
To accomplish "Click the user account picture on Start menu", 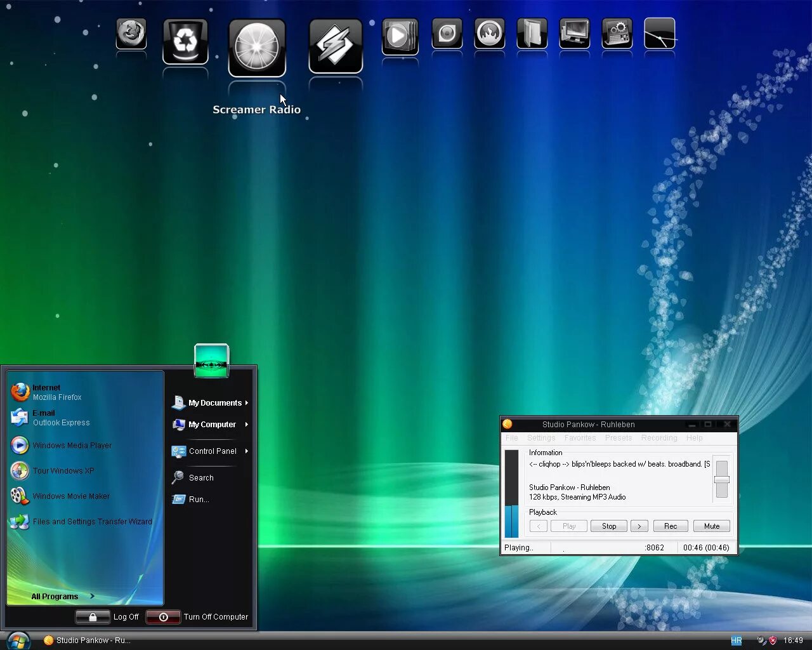I will (x=211, y=360).
